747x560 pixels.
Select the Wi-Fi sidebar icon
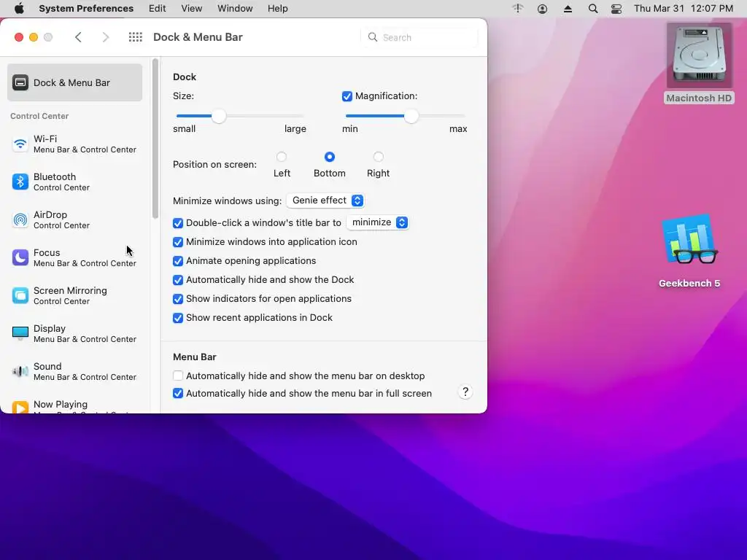(x=20, y=144)
